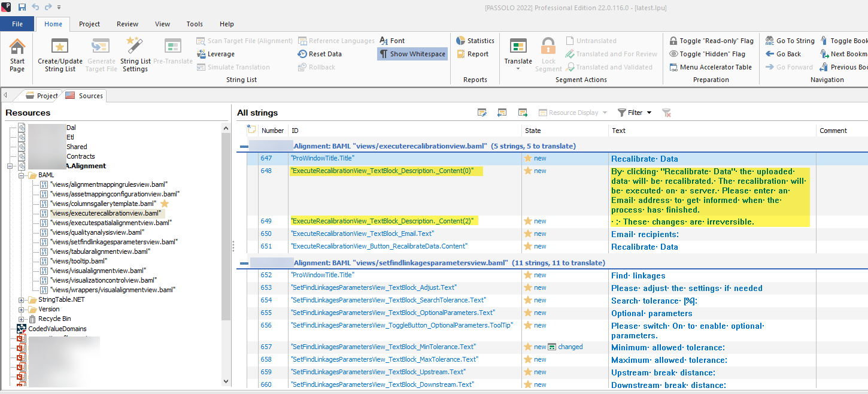The width and height of the screenshot is (868, 394).
Task: Disable Show Whitespace
Action: (x=412, y=53)
